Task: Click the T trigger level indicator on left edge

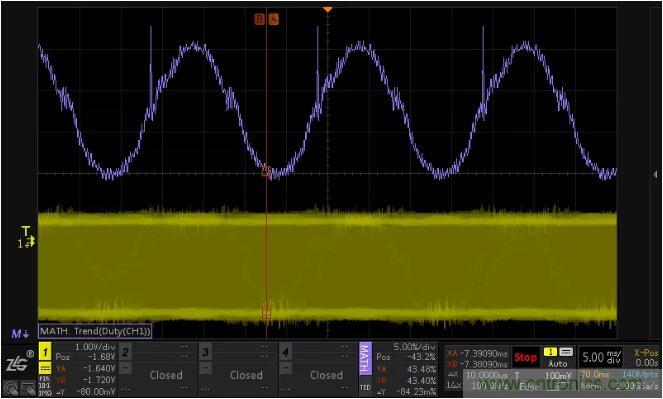Action: 27,237
